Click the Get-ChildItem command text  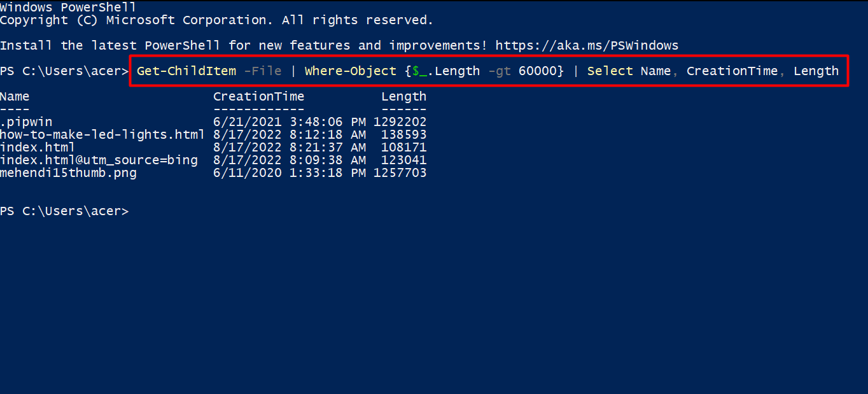186,71
